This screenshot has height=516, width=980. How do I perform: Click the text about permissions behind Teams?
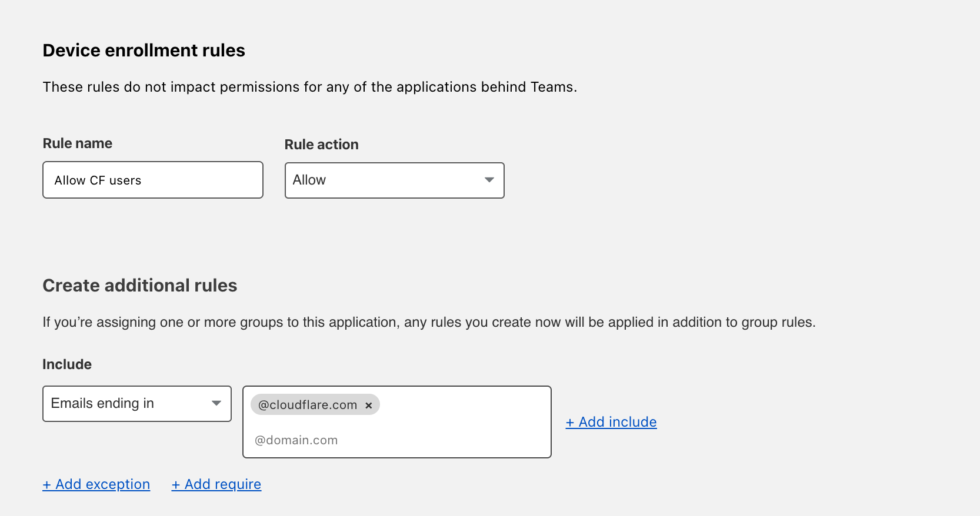[309, 87]
